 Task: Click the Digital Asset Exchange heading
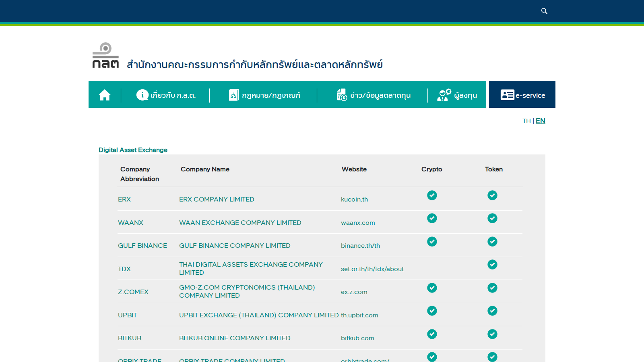[133, 150]
